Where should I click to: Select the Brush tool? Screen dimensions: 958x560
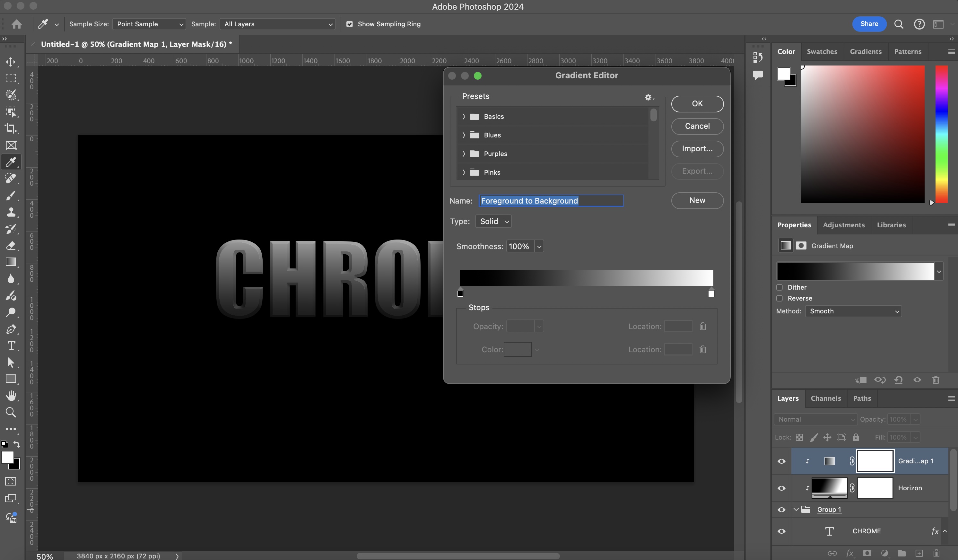click(11, 196)
